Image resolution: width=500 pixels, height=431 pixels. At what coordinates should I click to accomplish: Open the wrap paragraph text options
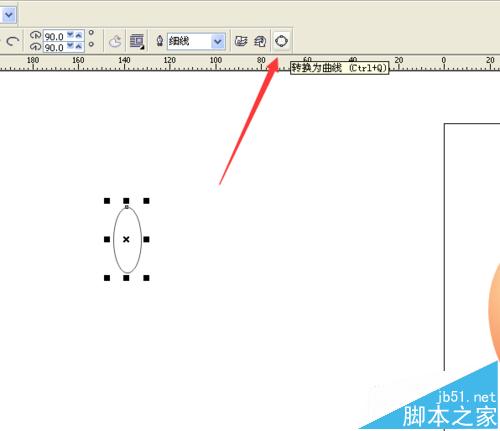point(137,41)
